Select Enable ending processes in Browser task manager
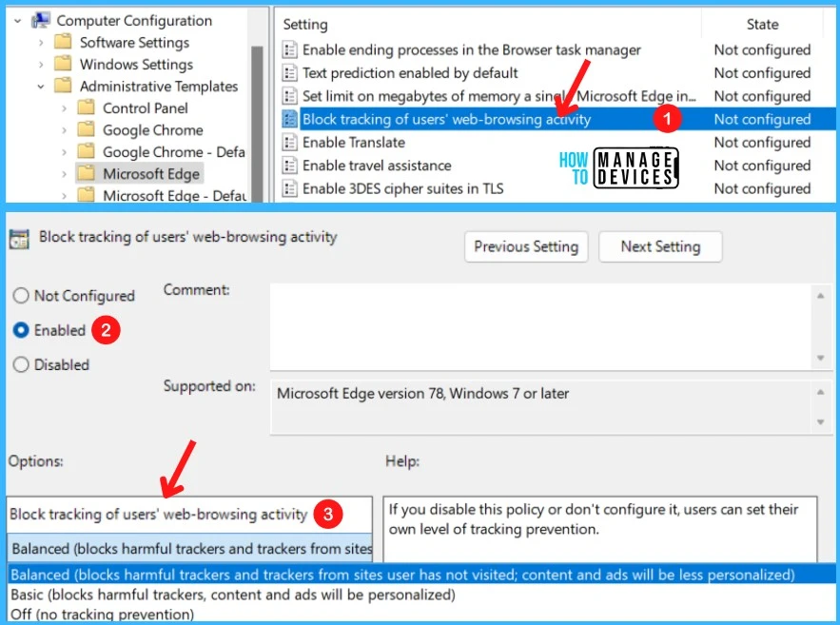840x625 pixels. pos(472,49)
